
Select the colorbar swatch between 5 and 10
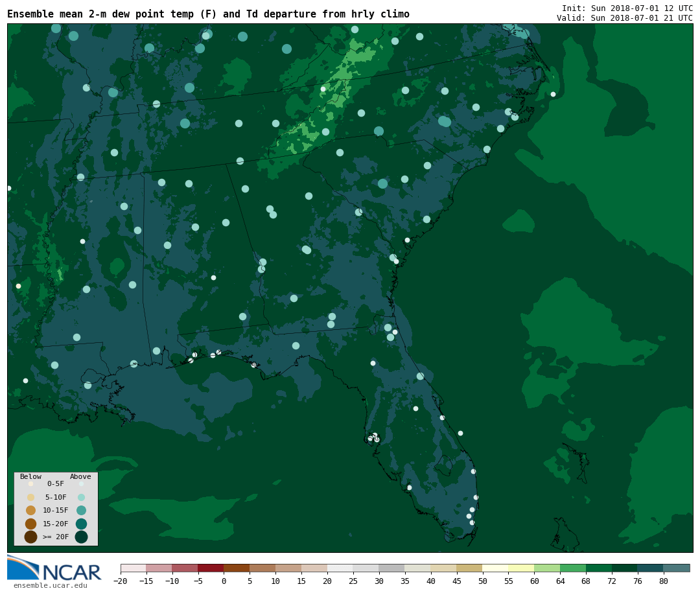(x=262, y=568)
